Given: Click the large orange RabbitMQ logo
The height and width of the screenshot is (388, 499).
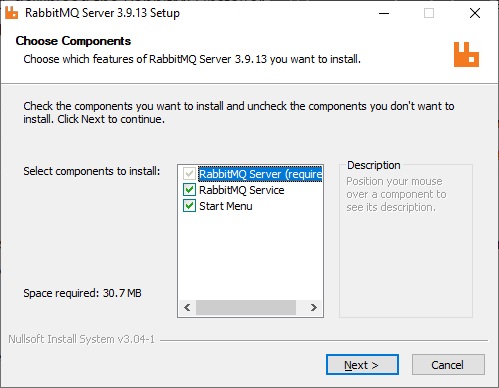Looking at the screenshot, I should point(466,54).
